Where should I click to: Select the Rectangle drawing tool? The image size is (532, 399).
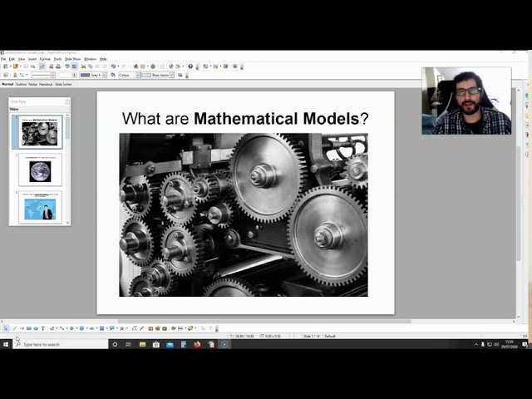click(x=29, y=328)
